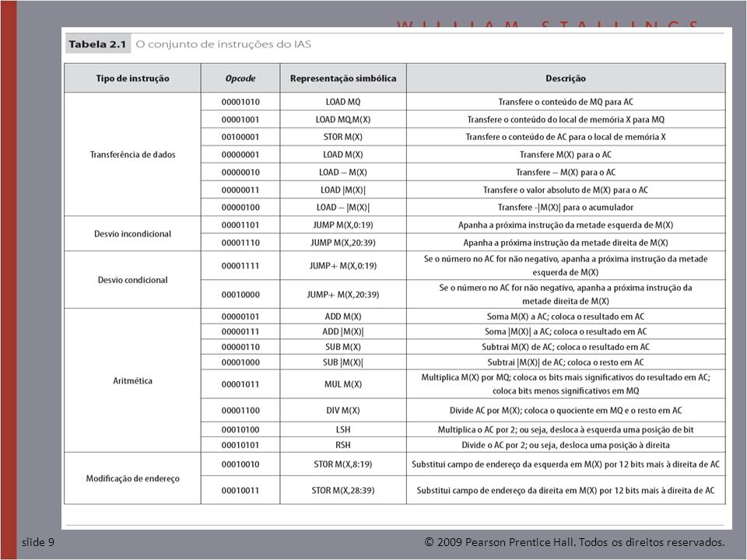Click 'Transfere o valor absoluto de M(X) para o AC'
The height and width of the screenshot is (560, 747).
click(566, 190)
